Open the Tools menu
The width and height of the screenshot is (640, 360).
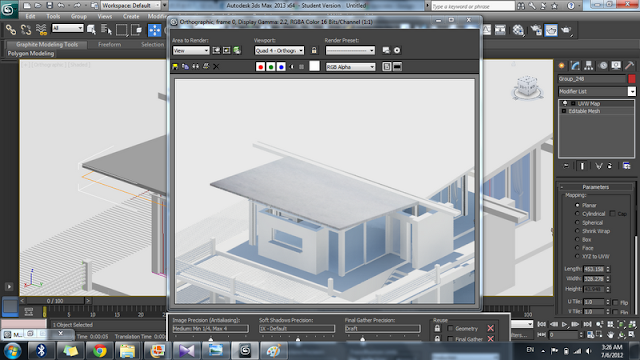pos(53,16)
